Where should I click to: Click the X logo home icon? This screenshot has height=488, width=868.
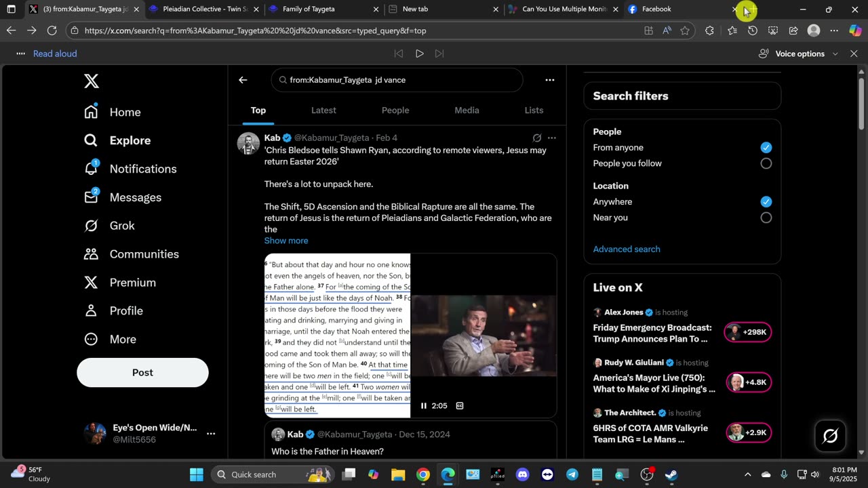92,81
